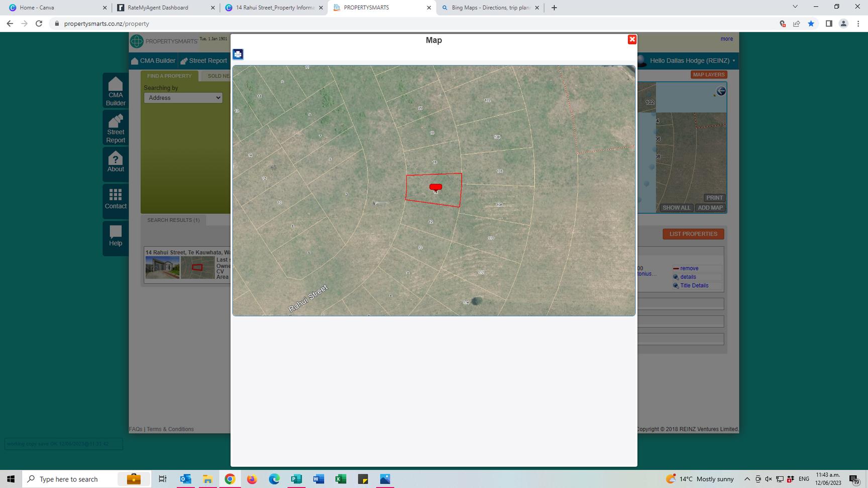Screen dimensions: 868x488
Task: Select CMA Builder in the top navigation bar
Action: pos(153,61)
